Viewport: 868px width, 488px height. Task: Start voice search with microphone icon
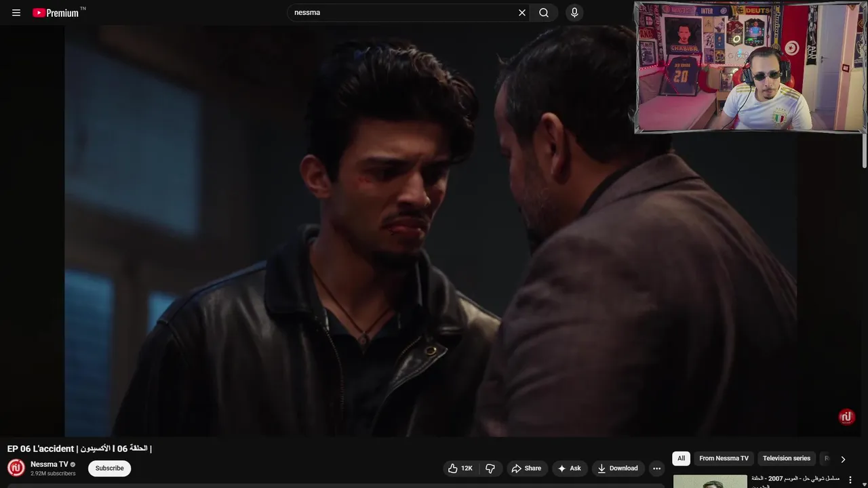[574, 13]
